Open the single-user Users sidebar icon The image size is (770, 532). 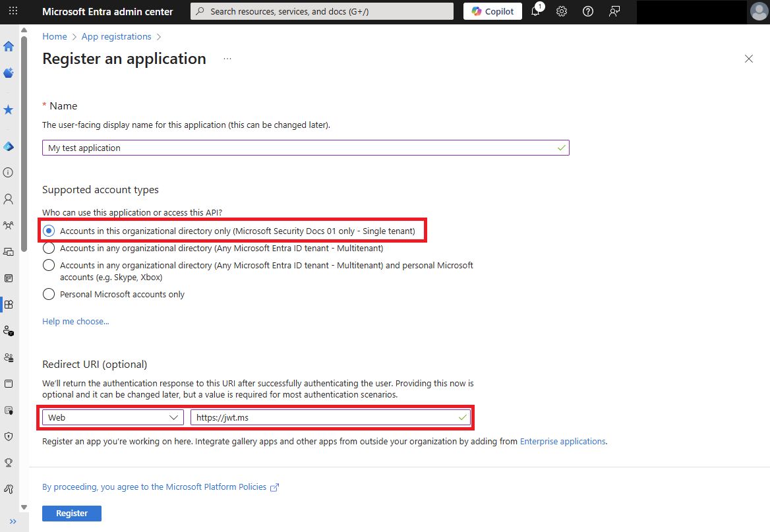click(x=9, y=199)
